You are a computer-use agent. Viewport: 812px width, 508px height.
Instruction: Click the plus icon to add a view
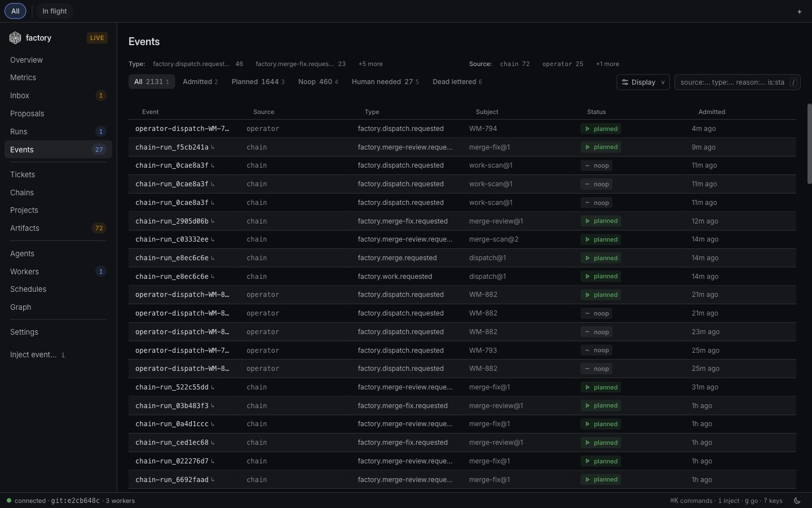pos(799,11)
